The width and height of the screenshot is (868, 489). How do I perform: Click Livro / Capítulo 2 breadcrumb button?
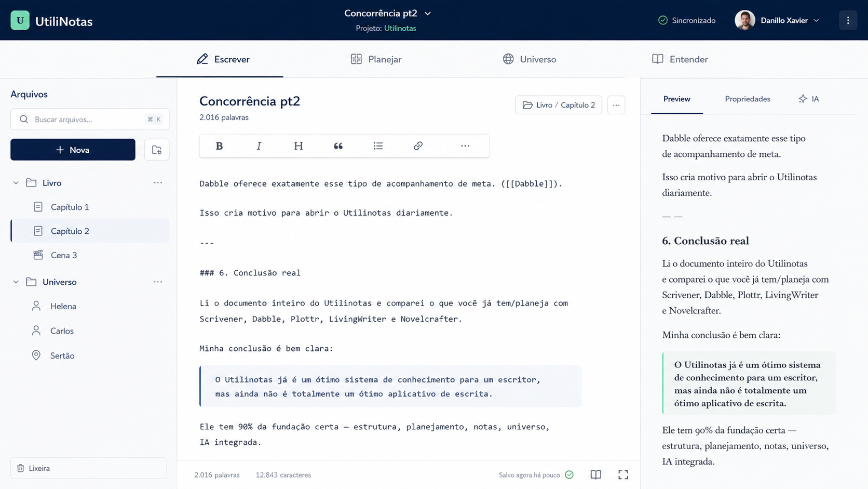coord(559,105)
